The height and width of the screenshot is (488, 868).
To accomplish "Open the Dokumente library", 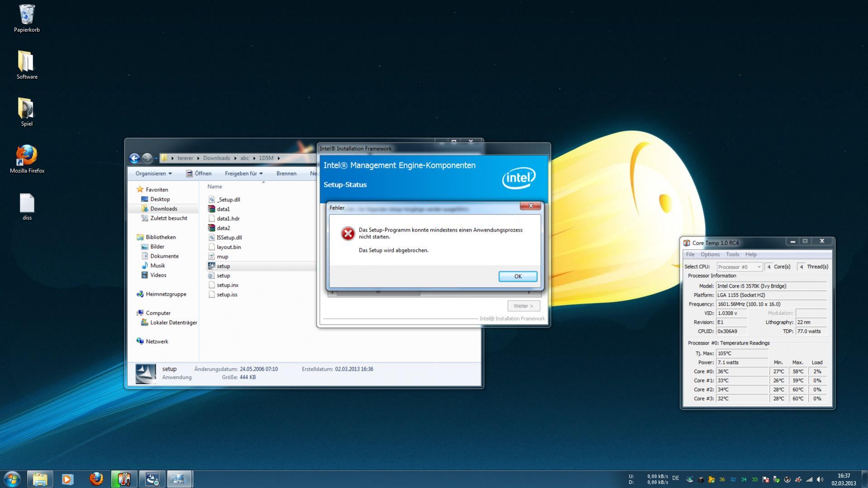I will pyautogui.click(x=164, y=256).
